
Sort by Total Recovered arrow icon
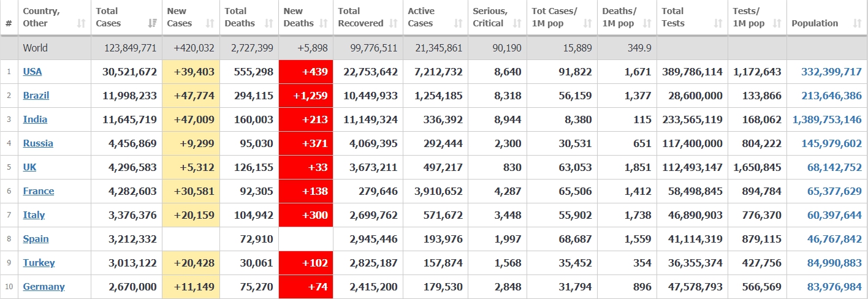(393, 23)
